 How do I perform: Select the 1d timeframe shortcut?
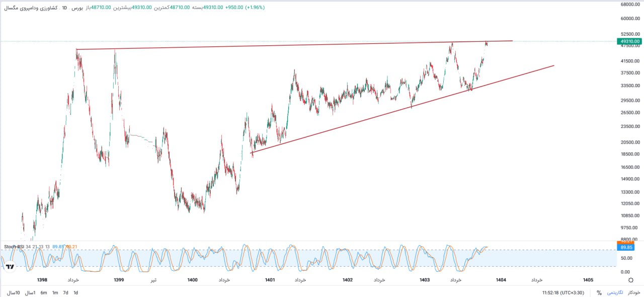click(75, 292)
